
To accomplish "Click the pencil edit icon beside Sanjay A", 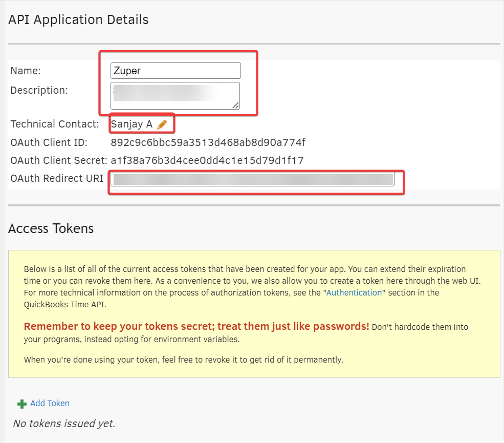I will (162, 124).
